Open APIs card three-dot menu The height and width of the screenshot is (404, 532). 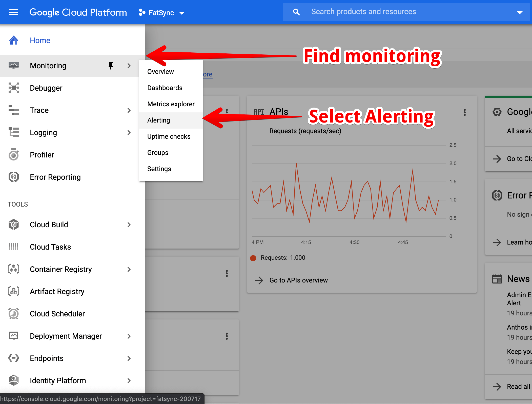[x=464, y=112]
